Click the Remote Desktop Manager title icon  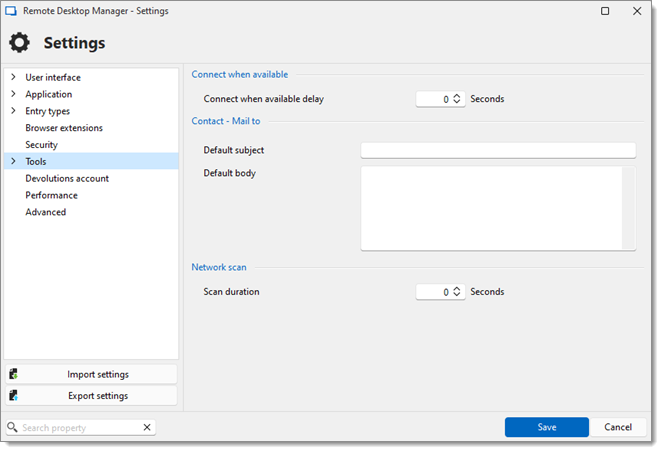11,11
